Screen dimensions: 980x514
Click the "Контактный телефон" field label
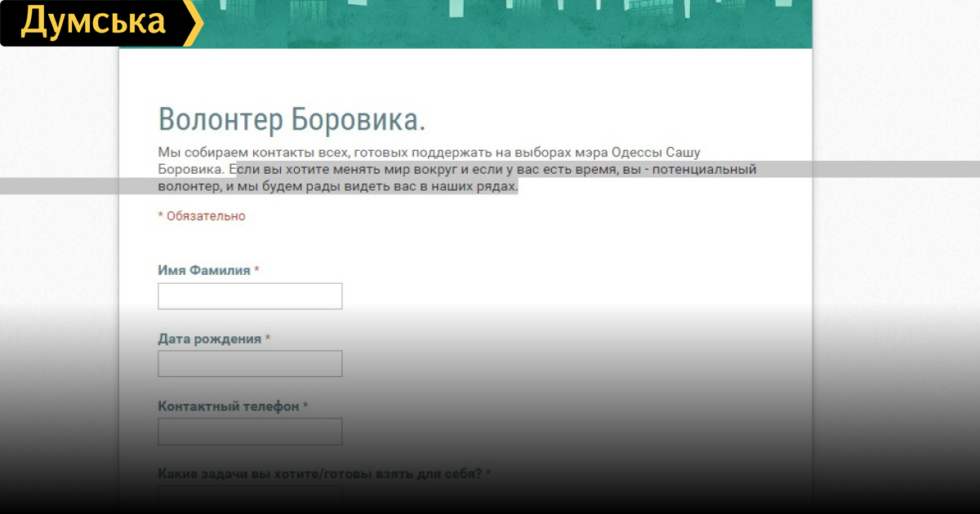[x=229, y=406]
